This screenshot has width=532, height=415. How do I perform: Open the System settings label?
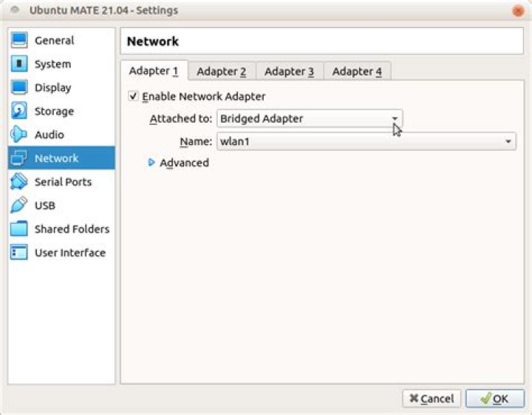[x=53, y=64]
